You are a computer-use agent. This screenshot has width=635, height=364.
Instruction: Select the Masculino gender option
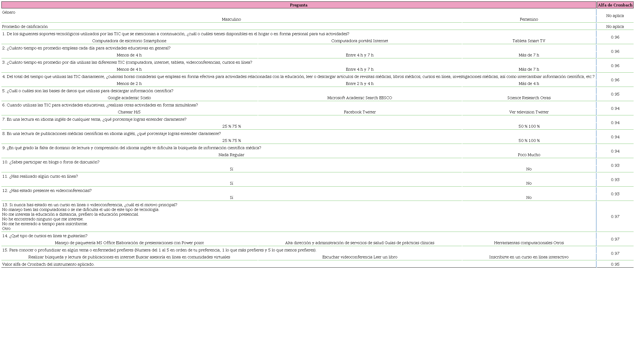[x=231, y=19]
